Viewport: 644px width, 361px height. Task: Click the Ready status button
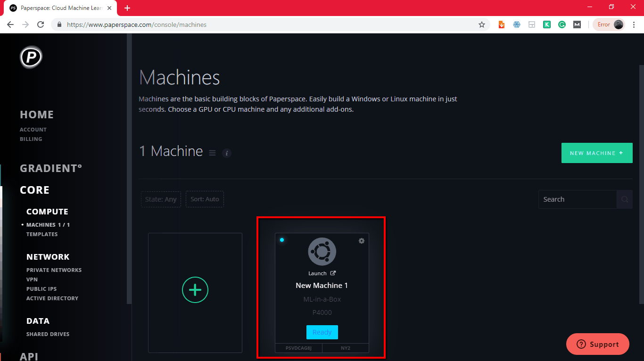(x=322, y=332)
